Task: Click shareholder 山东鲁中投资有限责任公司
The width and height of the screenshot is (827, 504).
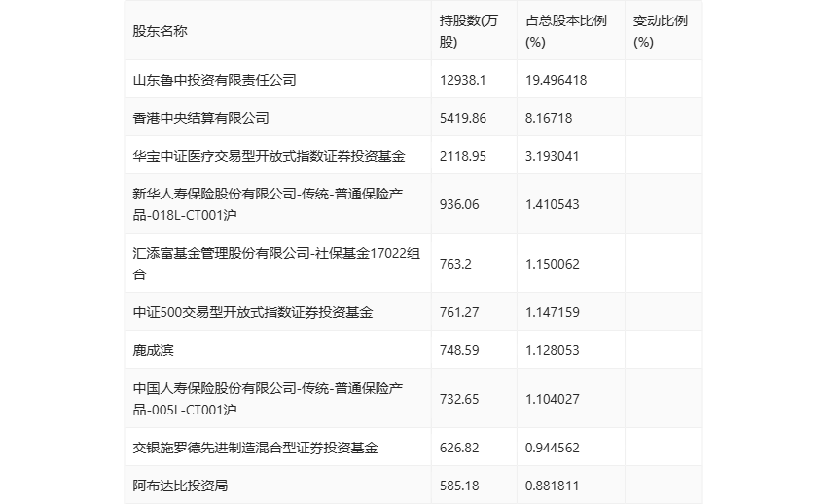Action: [214, 80]
